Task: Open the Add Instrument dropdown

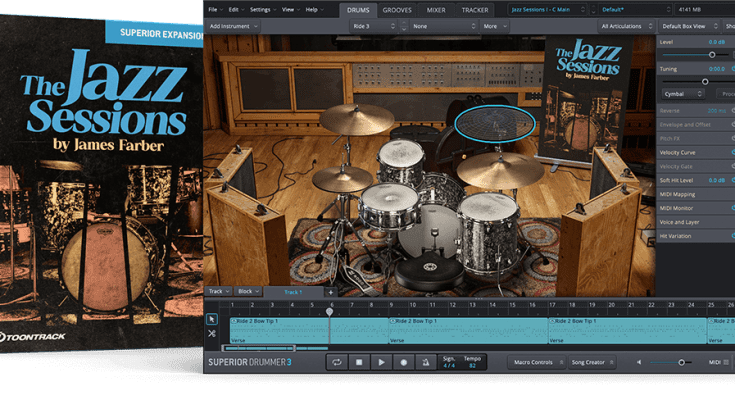Action: point(234,25)
